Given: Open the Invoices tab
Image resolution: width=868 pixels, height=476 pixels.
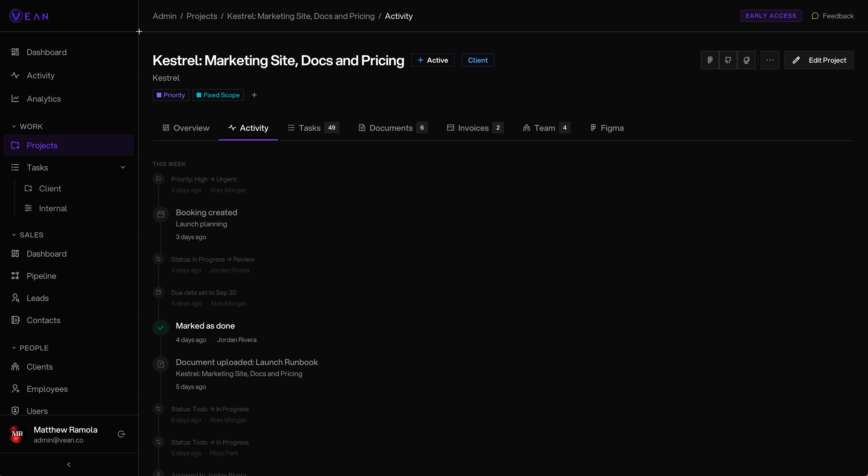Looking at the screenshot, I should (475, 128).
